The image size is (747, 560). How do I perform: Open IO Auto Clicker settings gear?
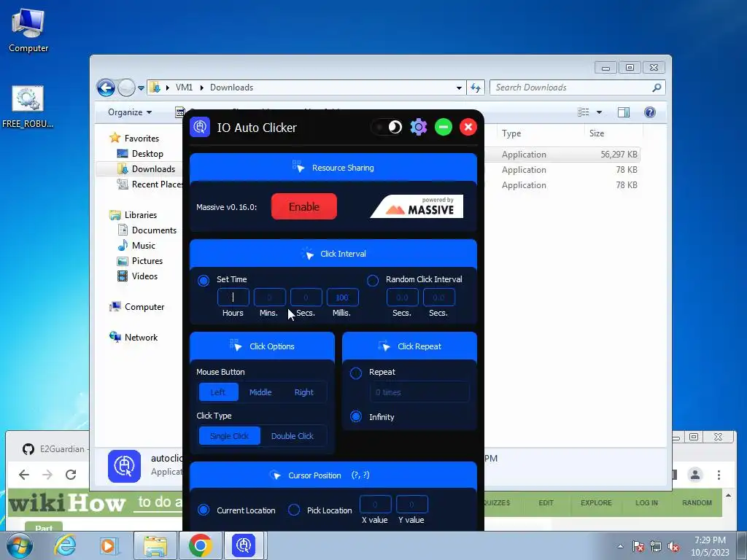tap(419, 127)
